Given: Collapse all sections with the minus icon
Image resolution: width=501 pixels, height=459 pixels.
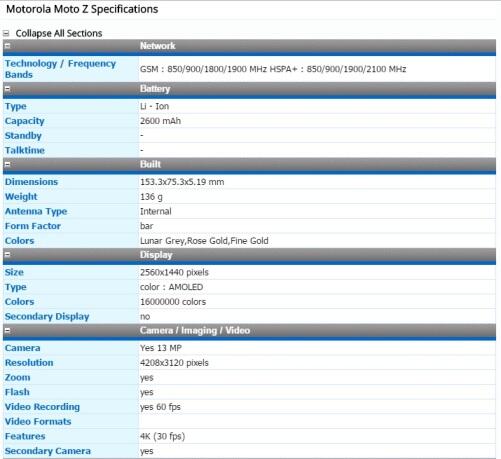Looking at the screenshot, I should pyautogui.click(x=6, y=33).
